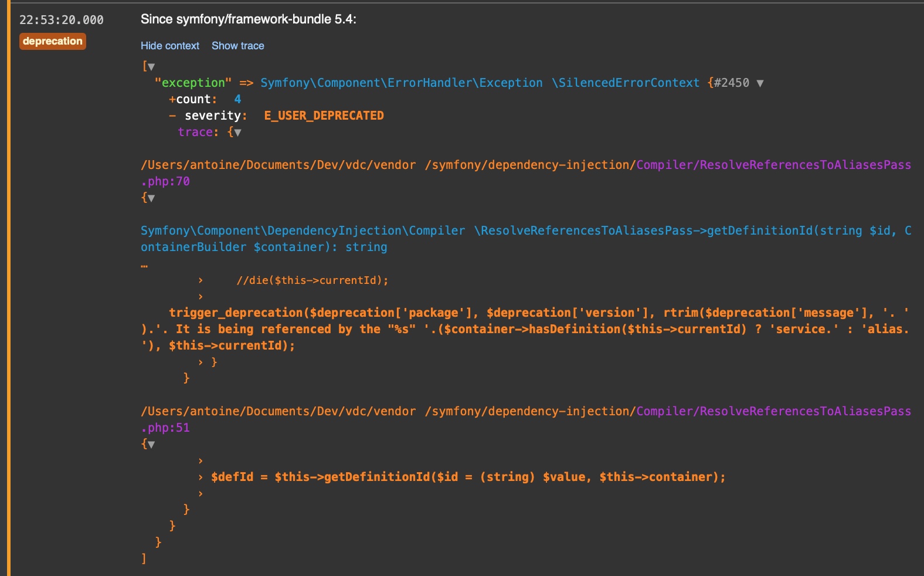Click the orange deprecation badge

tap(53, 41)
